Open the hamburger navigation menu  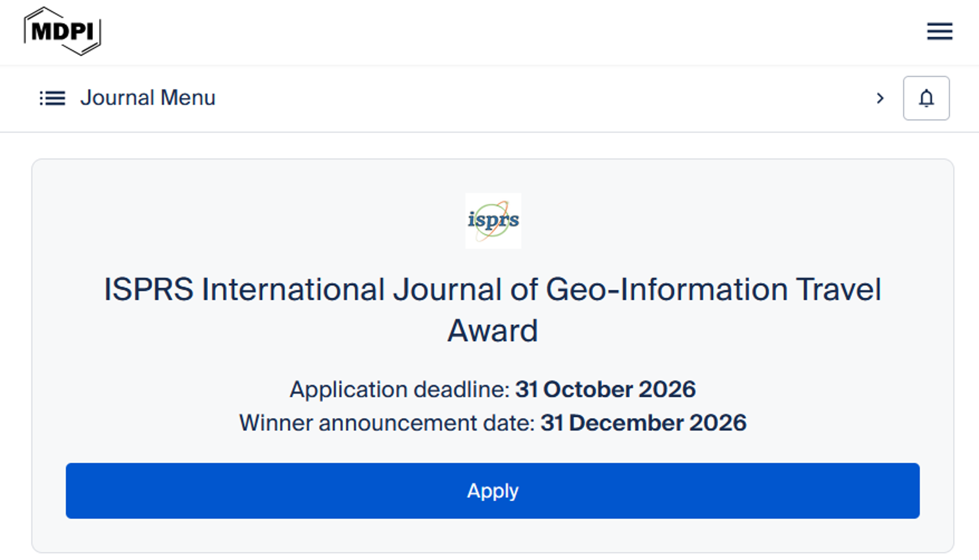[939, 31]
